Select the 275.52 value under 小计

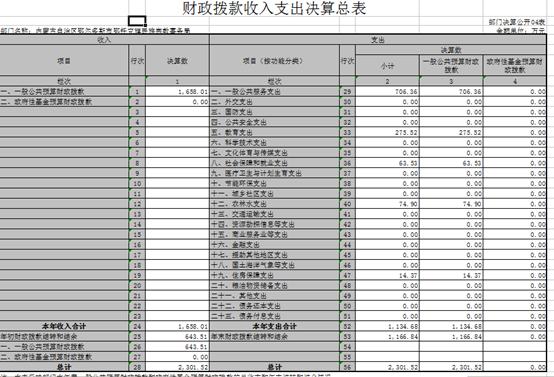[387, 132]
